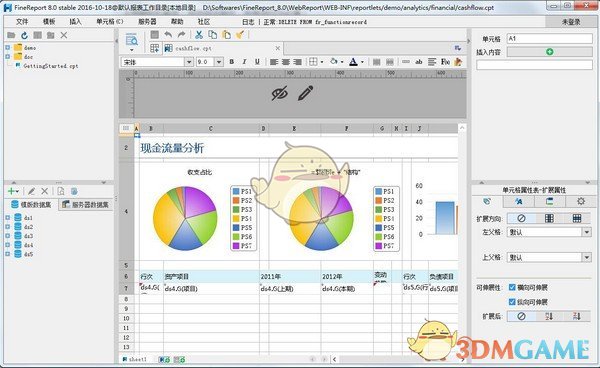Toggle vertical stretch checkbox
This screenshot has height=368, width=600.
click(x=512, y=302)
